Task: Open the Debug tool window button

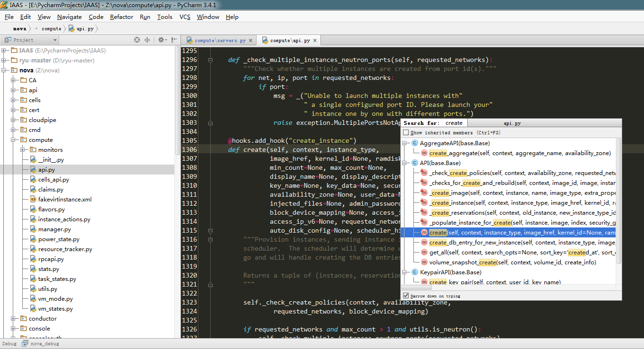Action: point(9,344)
